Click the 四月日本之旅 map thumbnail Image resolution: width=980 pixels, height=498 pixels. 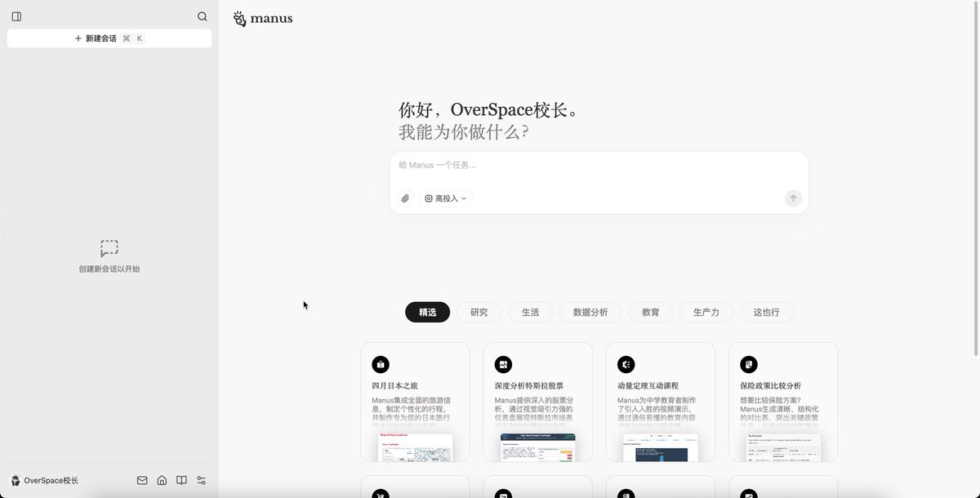[x=415, y=447]
